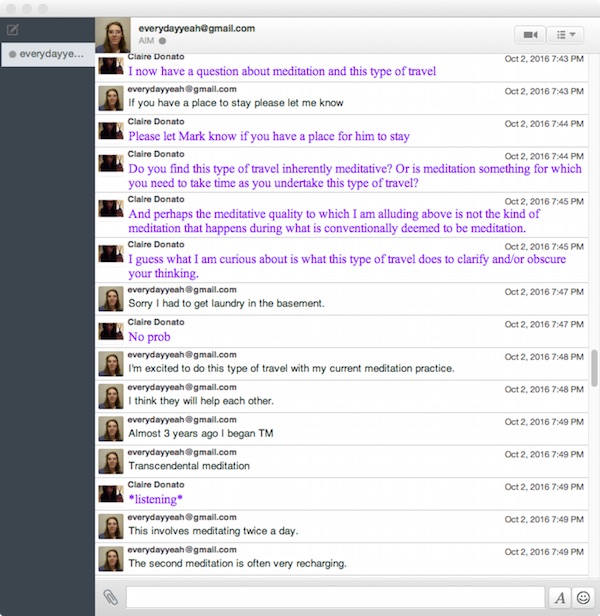Click message 'Sorry I had to get laundry in the basement.'
The height and width of the screenshot is (616, 600).
pyautogui.click(x=226, y=303)
